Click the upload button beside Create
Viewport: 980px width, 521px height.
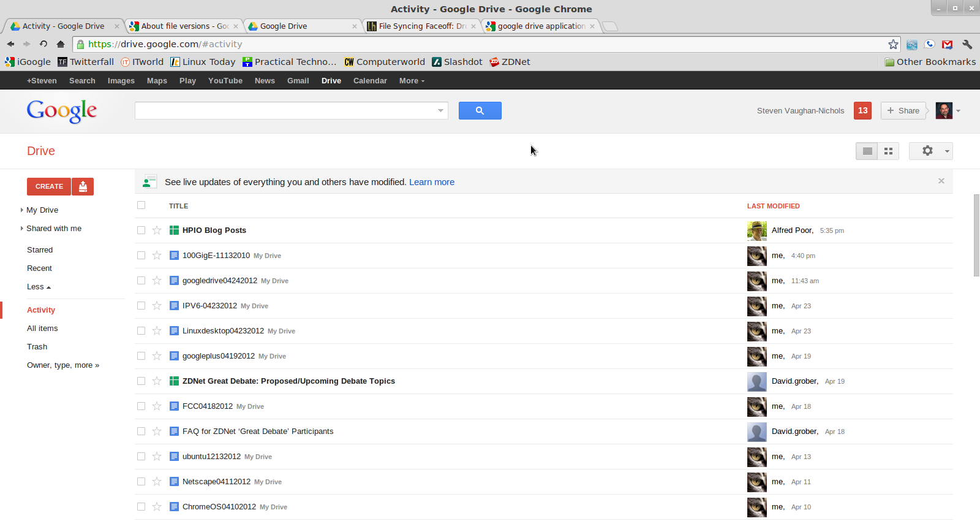coord(83,186)
